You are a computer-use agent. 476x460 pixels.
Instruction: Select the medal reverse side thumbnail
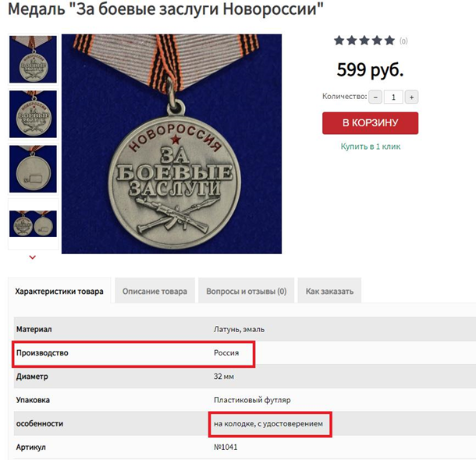(x=33, y=169)
